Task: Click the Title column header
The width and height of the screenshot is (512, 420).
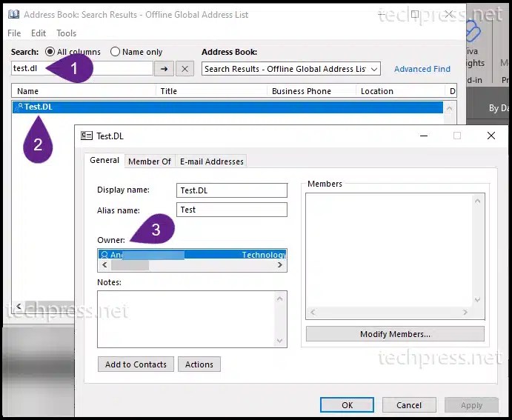Action: click(212, 91)
